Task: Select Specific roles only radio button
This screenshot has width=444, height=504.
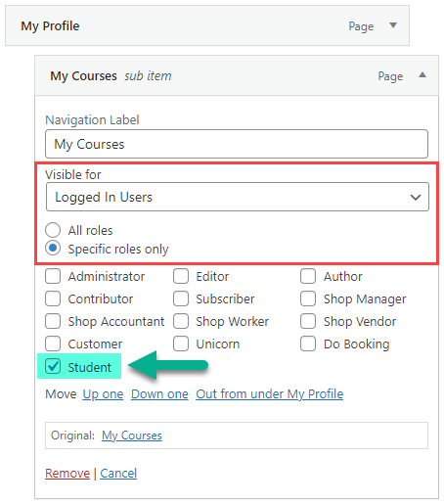Action: pyautogui.click(x=53, y=248)
